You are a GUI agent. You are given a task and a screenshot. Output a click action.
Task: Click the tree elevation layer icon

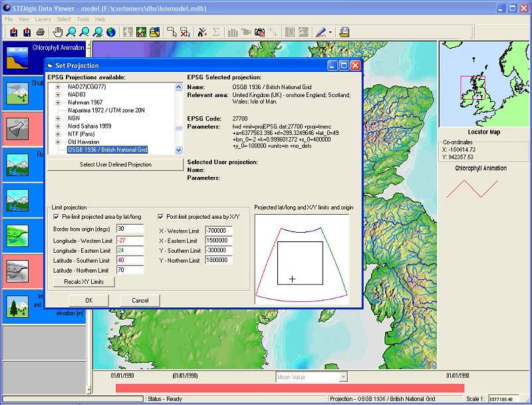point(17,307)
